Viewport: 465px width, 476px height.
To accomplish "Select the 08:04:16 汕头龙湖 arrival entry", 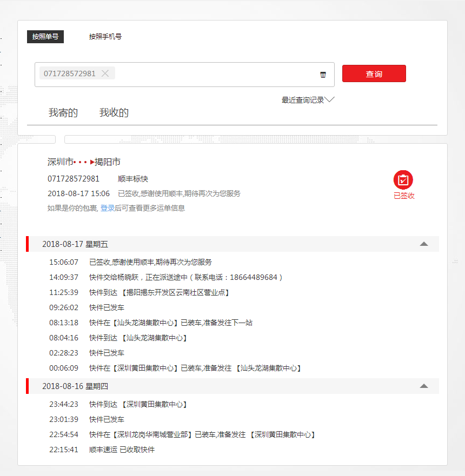I will 118,338.
